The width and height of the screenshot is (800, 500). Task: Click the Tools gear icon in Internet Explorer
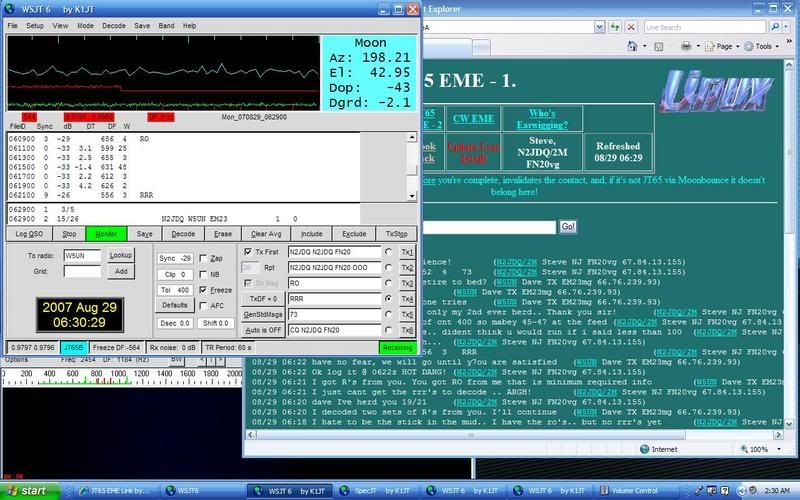click(x=748, y=46)
